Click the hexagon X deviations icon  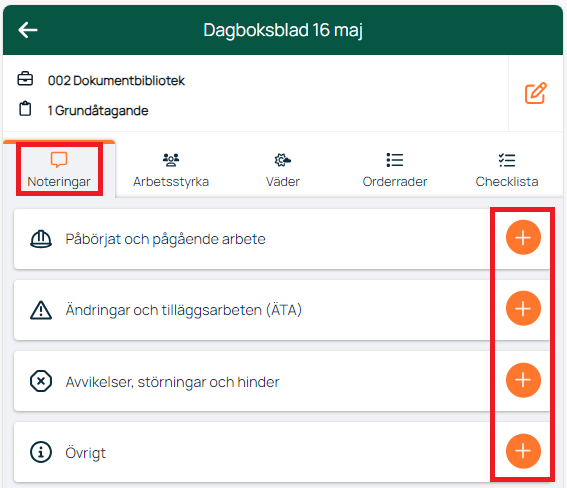[x=41, y=381]
